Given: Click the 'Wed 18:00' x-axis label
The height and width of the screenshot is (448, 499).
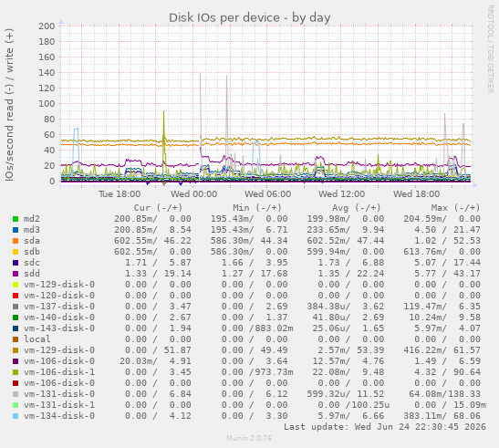Looking at the screenshot, I should [x=416, y=194].
